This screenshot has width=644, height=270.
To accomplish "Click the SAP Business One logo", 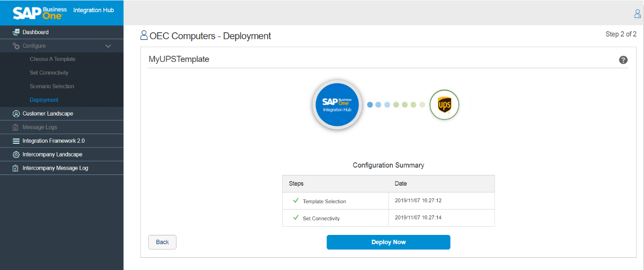I will point(40,13).
